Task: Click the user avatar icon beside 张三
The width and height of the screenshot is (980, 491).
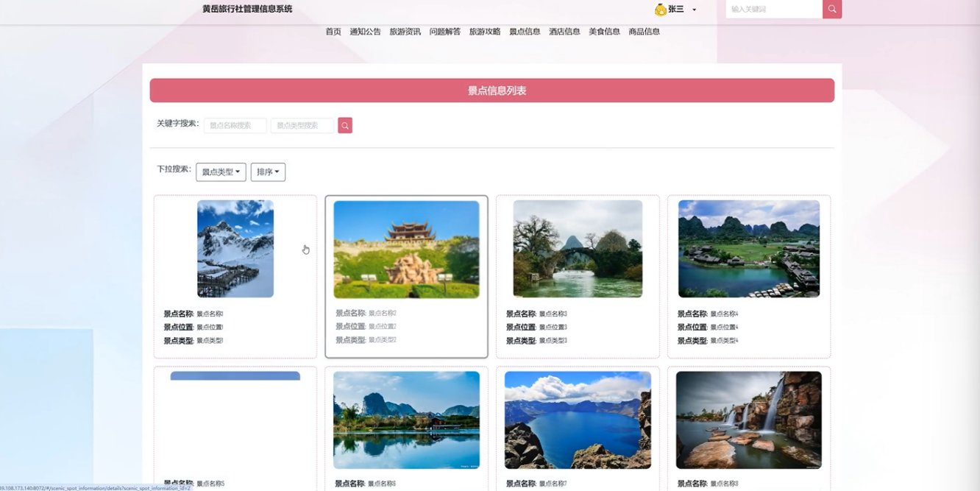Action: pyautogui.click(x=660, y=10)
